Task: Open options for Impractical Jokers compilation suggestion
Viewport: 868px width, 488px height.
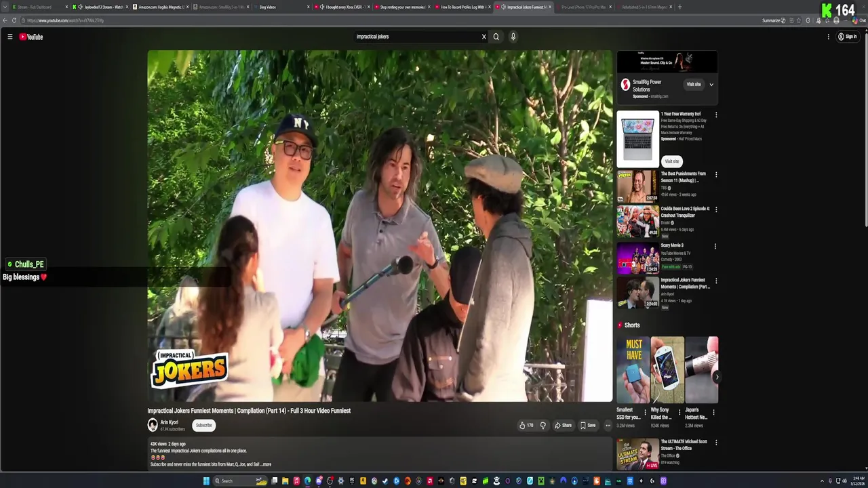Action: point(716,281)
